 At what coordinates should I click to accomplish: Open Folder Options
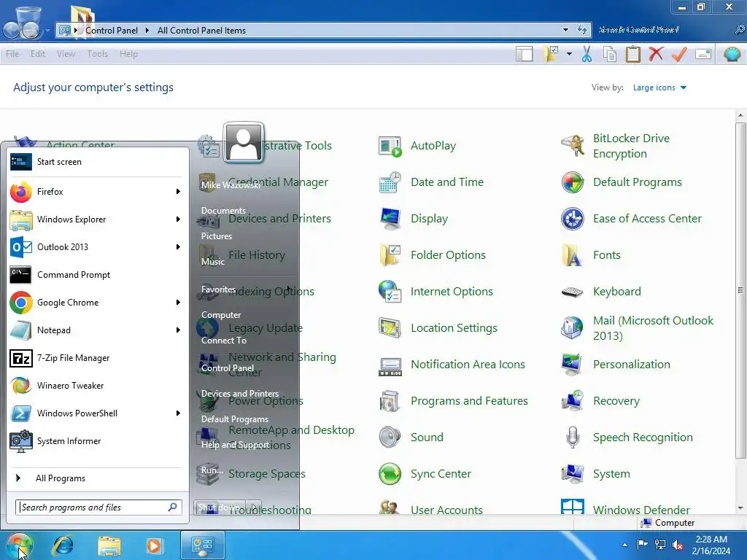(x=432, y=254)
